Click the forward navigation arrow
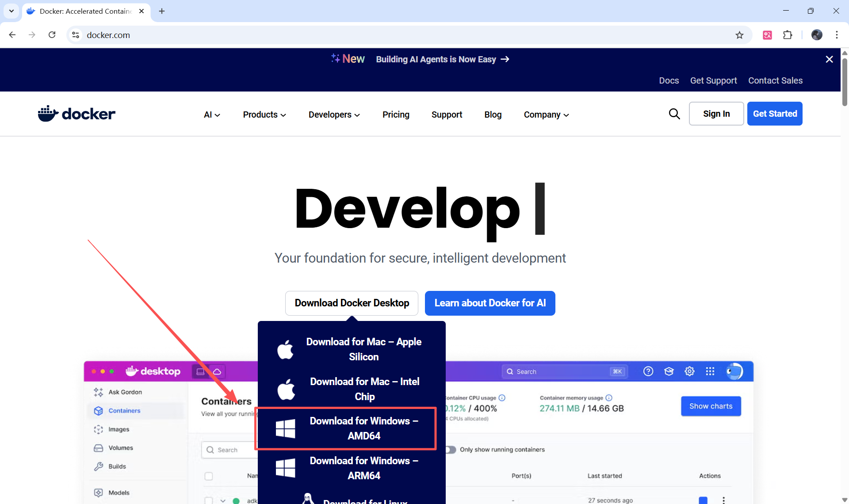Viewport: 849px width, 504px height. (32, 35)
